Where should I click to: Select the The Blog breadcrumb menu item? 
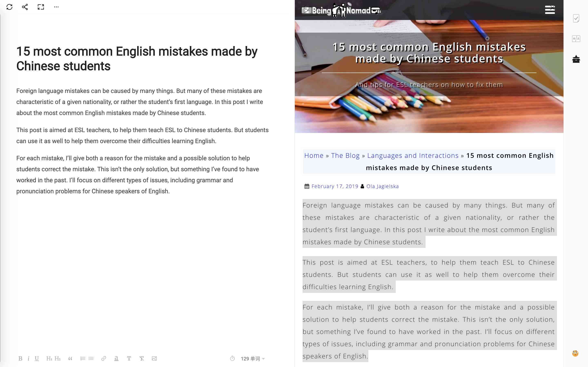pos(345,156)
